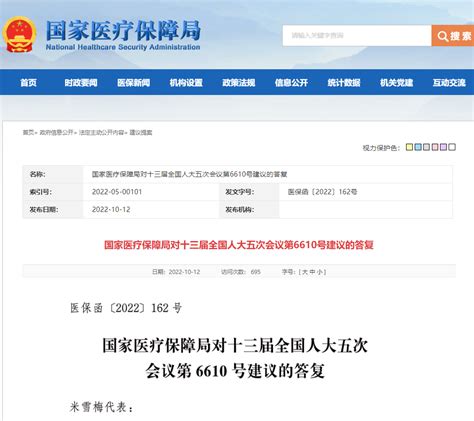
Task: Open the 机构设置 menu item
Action: [186, 82]
